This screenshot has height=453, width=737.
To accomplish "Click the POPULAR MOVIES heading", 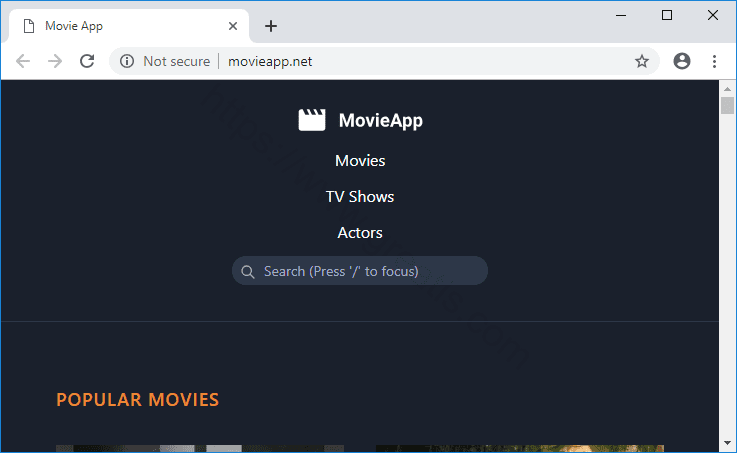I will (137, 400).
